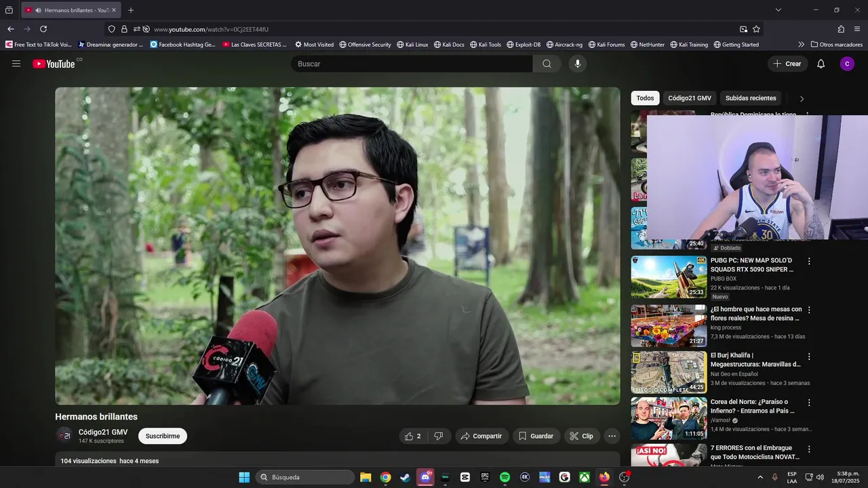Open Google Chrome from the taskbar
This screenshot has height=488, width=868.
385,477
